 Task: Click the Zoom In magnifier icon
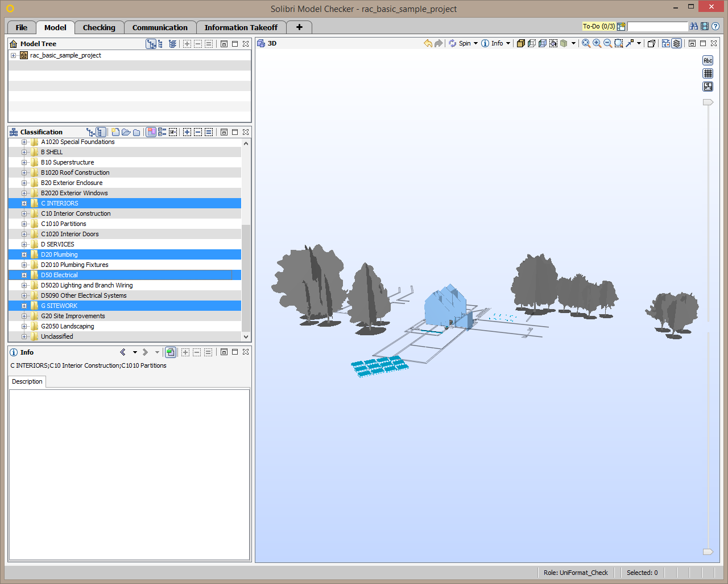click(597, 43)
